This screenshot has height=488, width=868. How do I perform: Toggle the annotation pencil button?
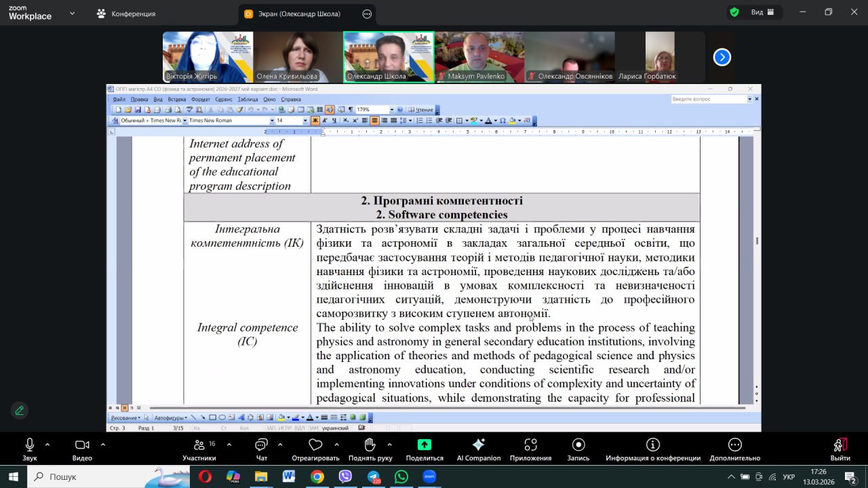[x=20, y=410]
